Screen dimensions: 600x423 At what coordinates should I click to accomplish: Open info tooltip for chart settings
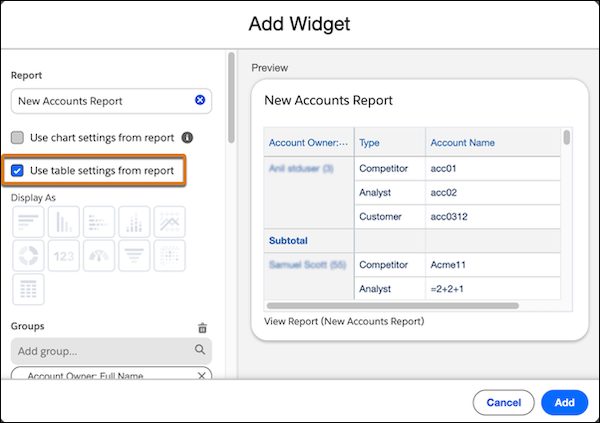tap(187, 138)
